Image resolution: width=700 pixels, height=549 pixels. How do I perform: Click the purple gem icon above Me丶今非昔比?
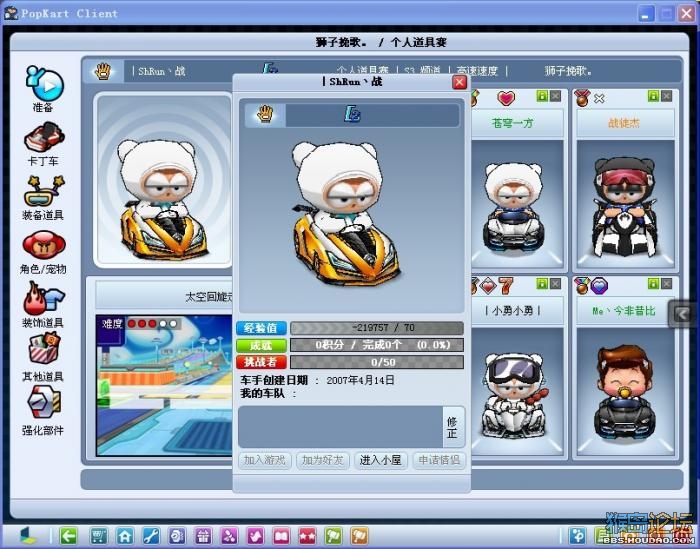600,285
